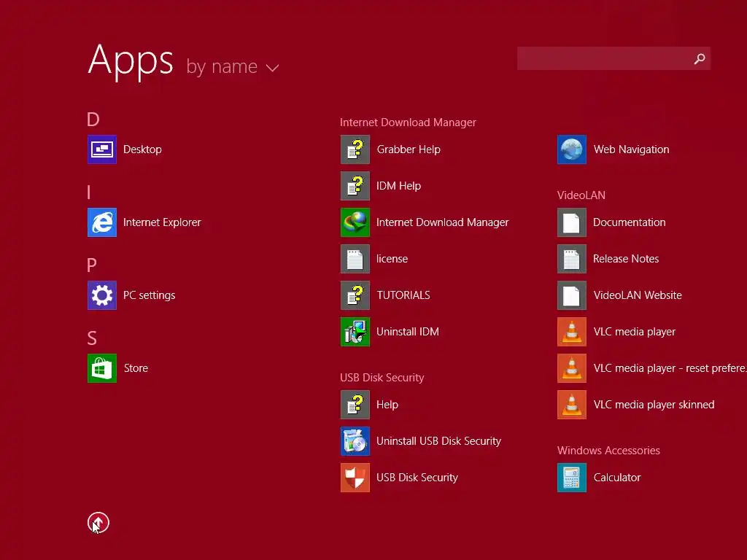Select the 'Store' label
The image size is (747, 560).
[136, 368]
